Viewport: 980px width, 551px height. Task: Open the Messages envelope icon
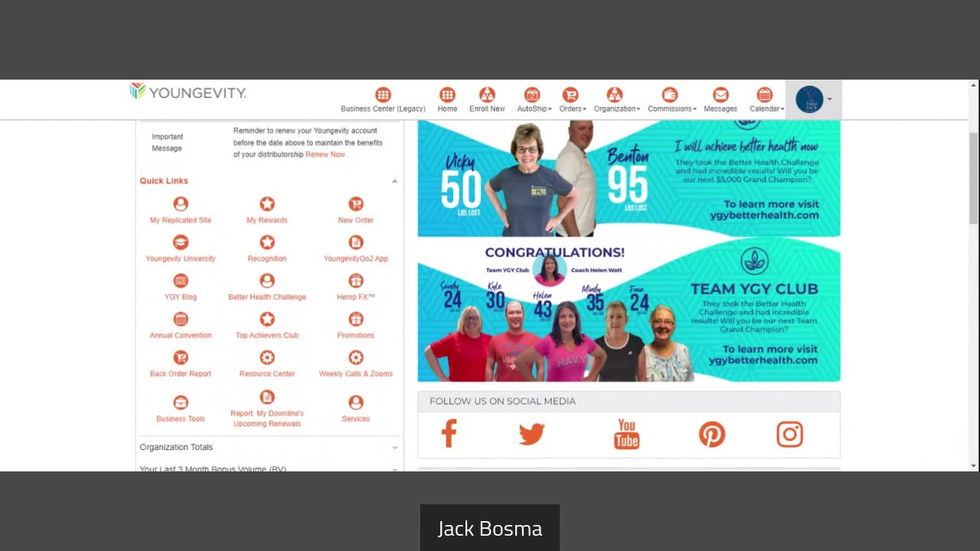[x=720, y=95]
